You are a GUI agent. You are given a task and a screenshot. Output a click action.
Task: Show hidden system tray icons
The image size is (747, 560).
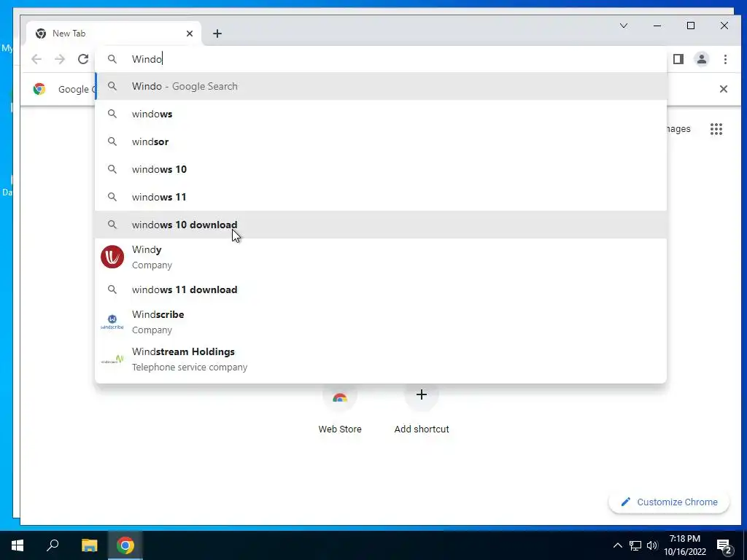click(x=617, y=545)
